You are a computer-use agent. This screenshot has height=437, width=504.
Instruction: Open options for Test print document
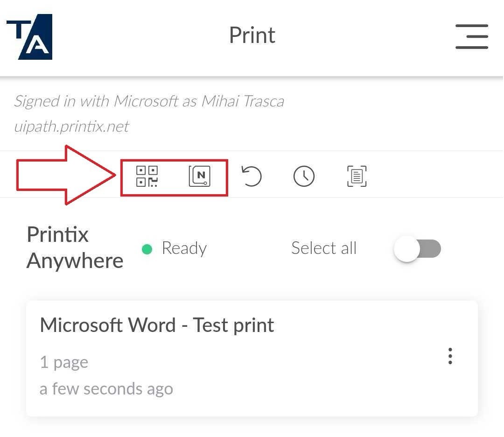(x=450, y=356)
